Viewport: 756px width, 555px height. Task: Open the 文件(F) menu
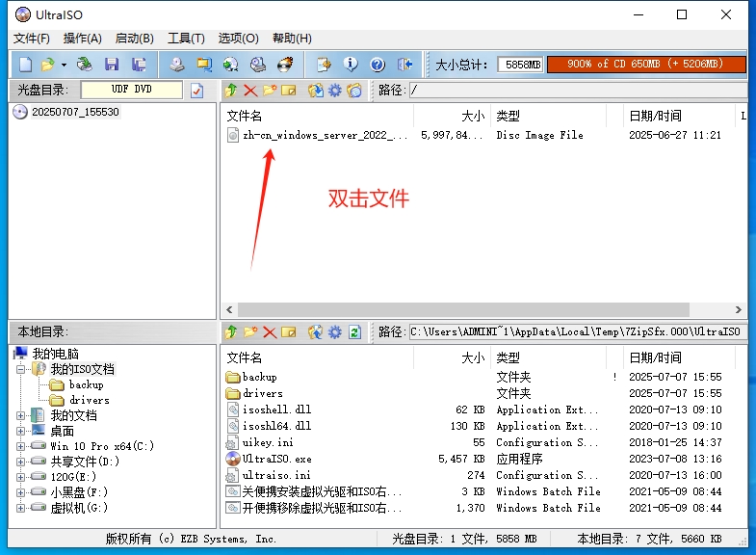[32, 39]
